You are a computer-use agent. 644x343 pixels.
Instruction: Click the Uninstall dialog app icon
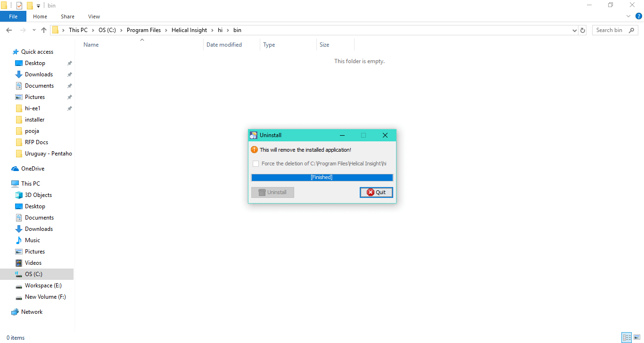point(254,135)
